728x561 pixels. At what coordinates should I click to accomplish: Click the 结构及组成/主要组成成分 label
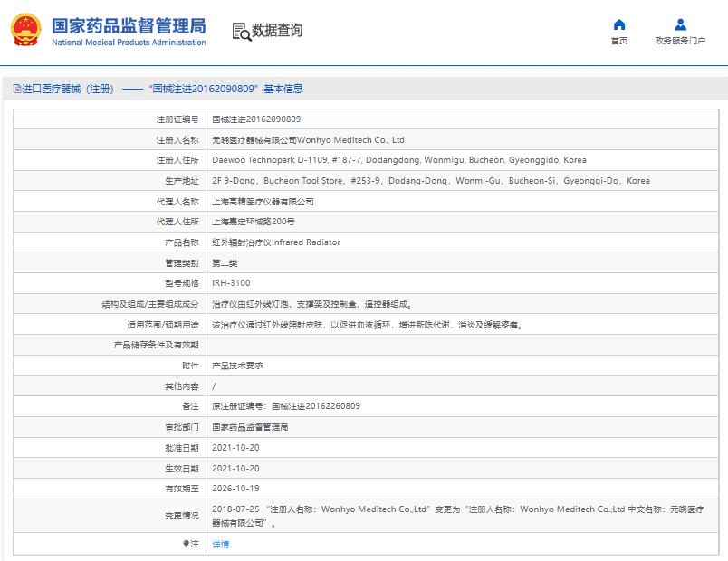150,304
